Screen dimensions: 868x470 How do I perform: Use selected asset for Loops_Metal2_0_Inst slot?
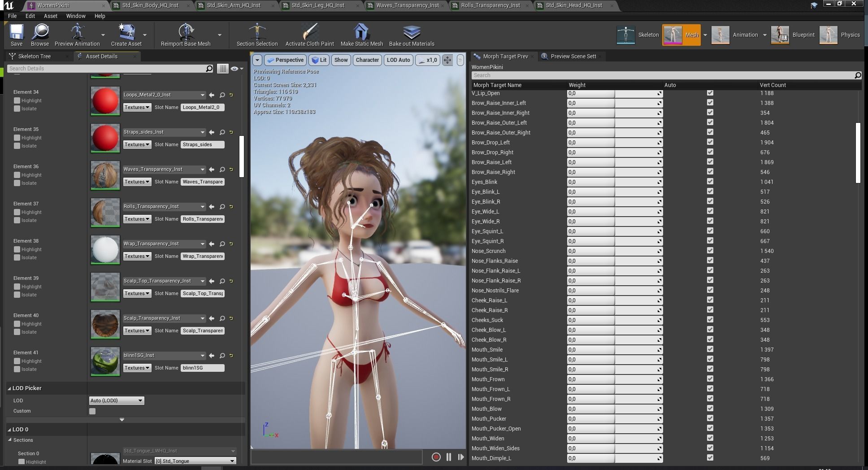point(212,95)
